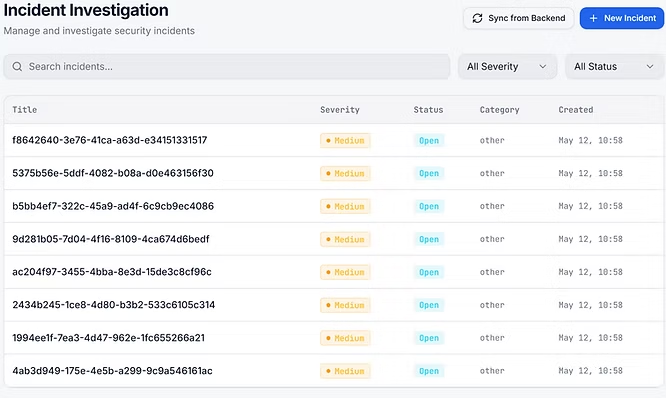
Task: Click the Title column header
Action: pos(25,110)
